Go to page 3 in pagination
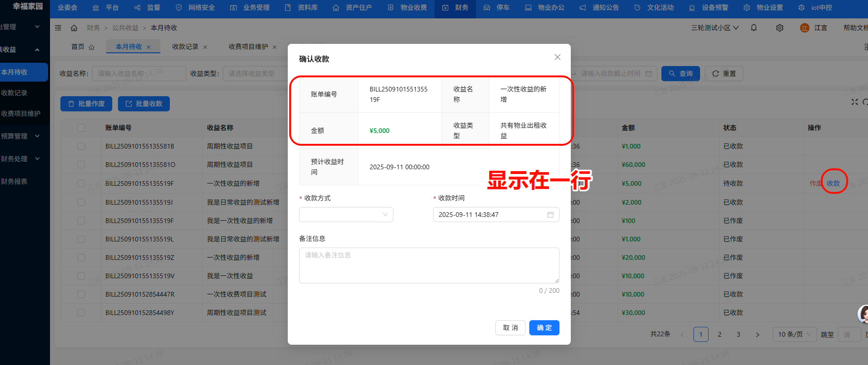This screenshot has width=868, height=365. pyautogui.click(x=738, y=334)
